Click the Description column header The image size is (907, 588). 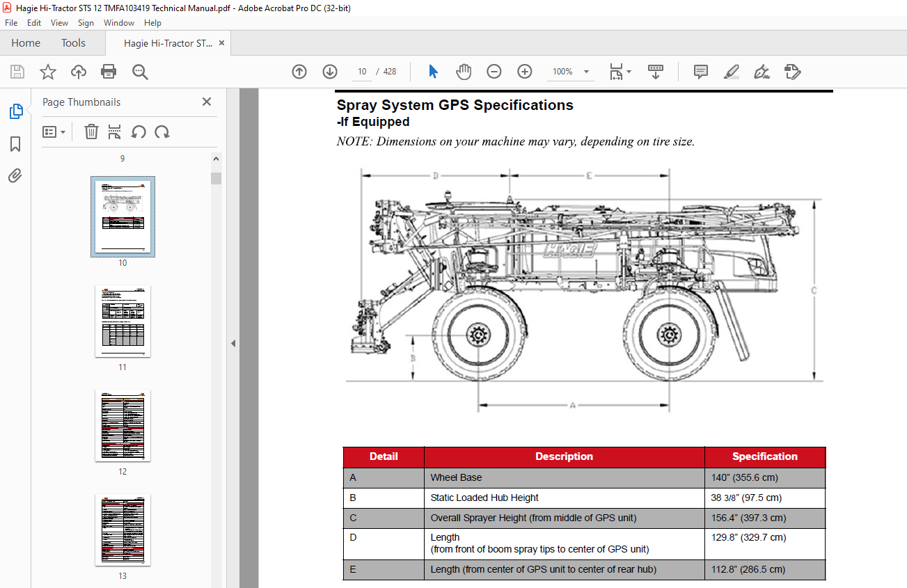(564, 456)
